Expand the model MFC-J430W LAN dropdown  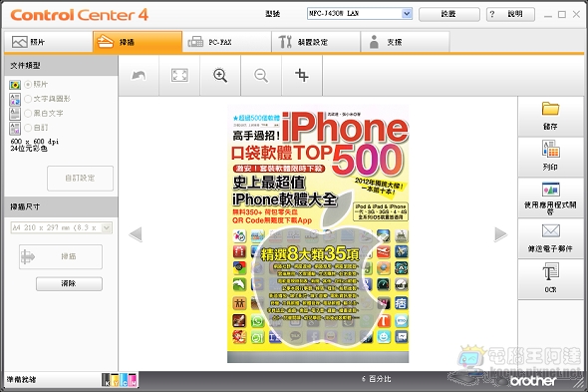pyautogui.click(x=407, y=14)
